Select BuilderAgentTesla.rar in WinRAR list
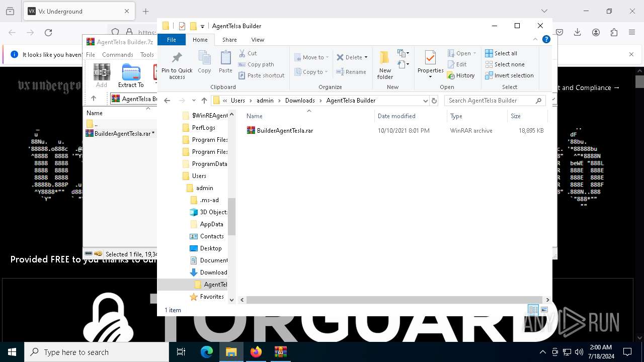This screenshot has height=362, width=644. (120, 134)
